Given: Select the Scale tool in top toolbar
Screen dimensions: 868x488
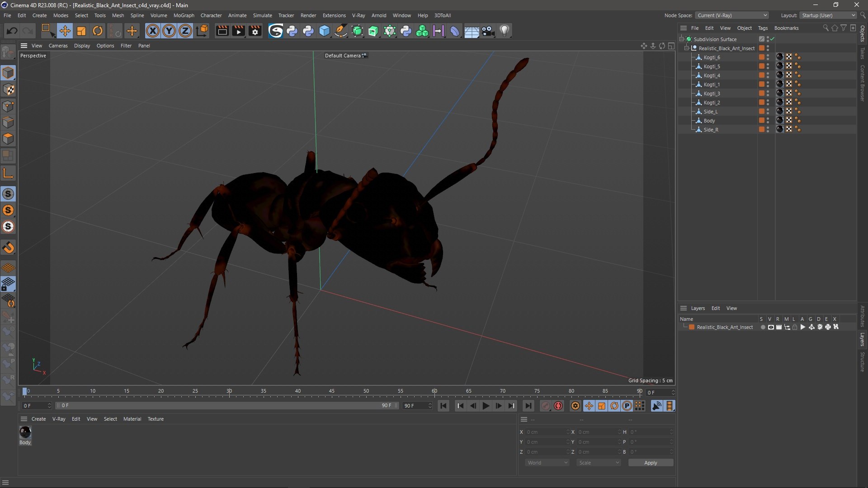Looking at the screenshot, I should pyautogui.click(x=81, y=31).
